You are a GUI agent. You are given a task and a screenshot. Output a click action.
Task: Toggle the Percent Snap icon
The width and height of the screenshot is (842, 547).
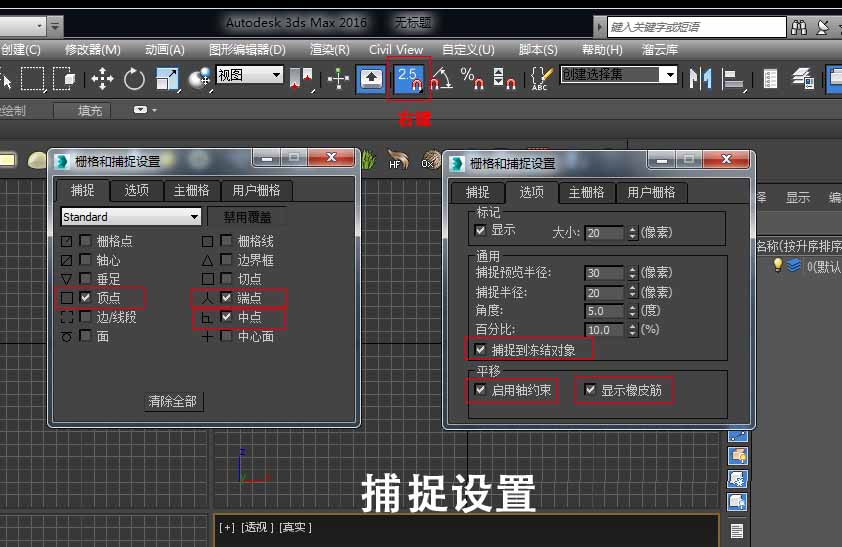[471, 77]
